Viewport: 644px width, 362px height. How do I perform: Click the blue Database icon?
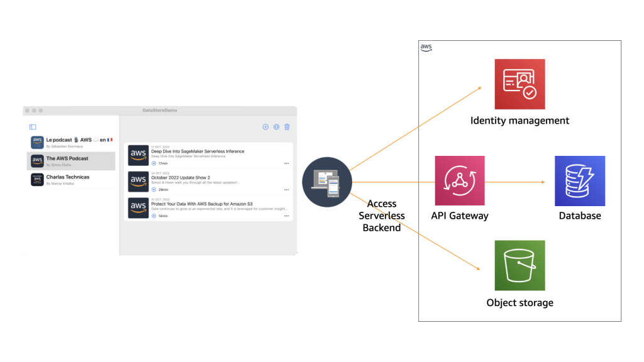coord(579,180)
